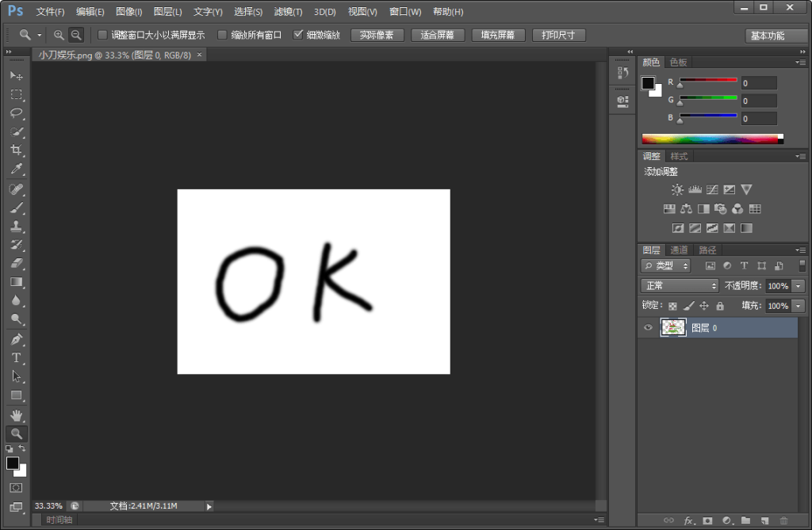812x530 pixels.
Task: Select the Lasso tool
Action: [x=16, y=113]
